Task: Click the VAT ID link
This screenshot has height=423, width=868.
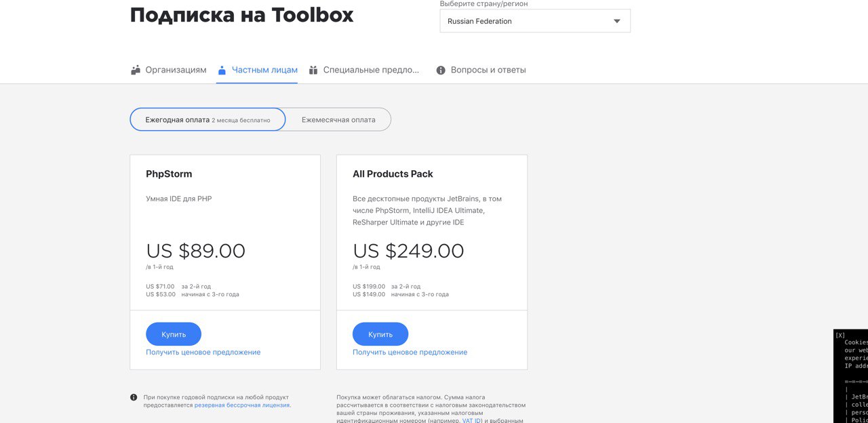Action: [472, 421]
